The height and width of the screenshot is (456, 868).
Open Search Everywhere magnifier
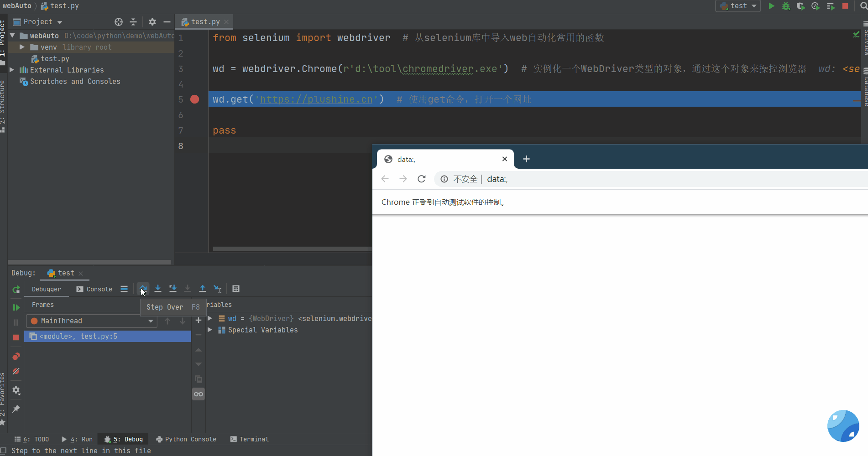pos(863,6)
